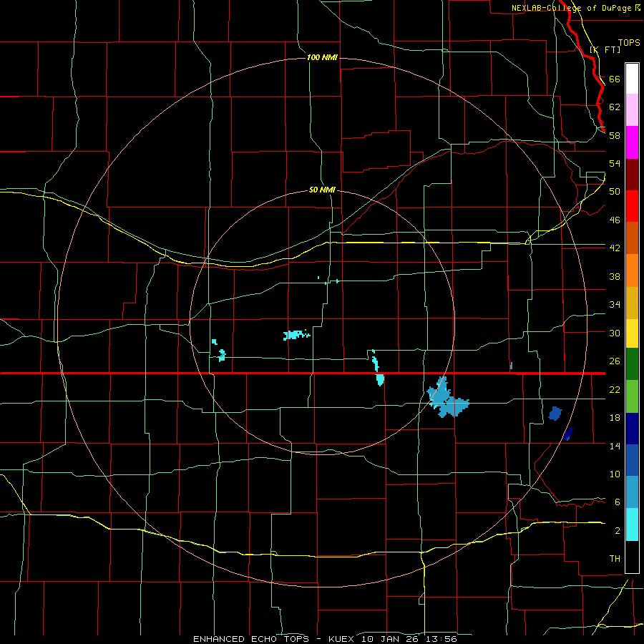
Task: Pick the black TH legend block
Action: 632,557
